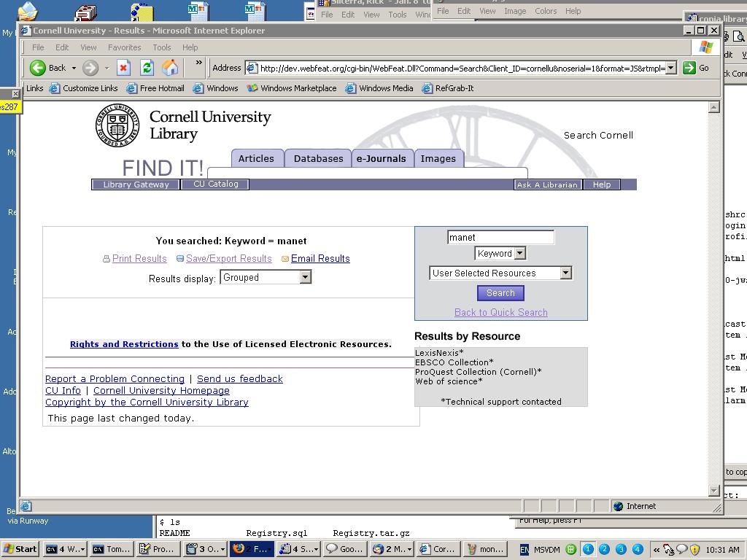This screenshot has width=747, height=560.
Task: Click the Free Hotmail bookmark
Action: (155, 88)
